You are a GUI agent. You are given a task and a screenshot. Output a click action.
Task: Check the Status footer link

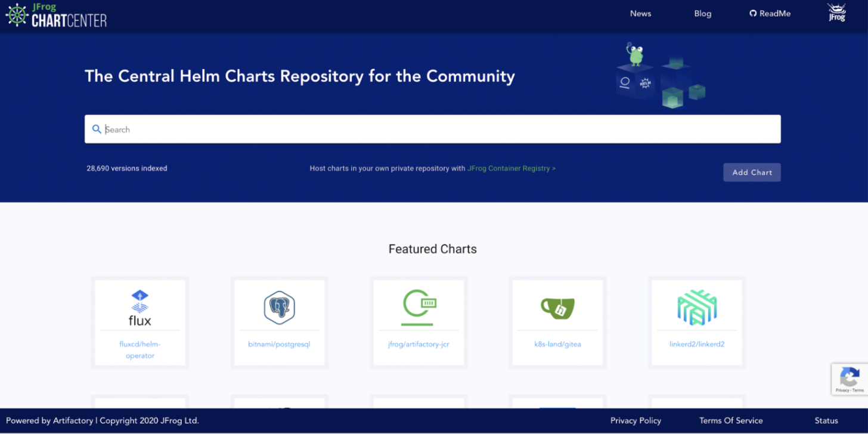[826, 420]
